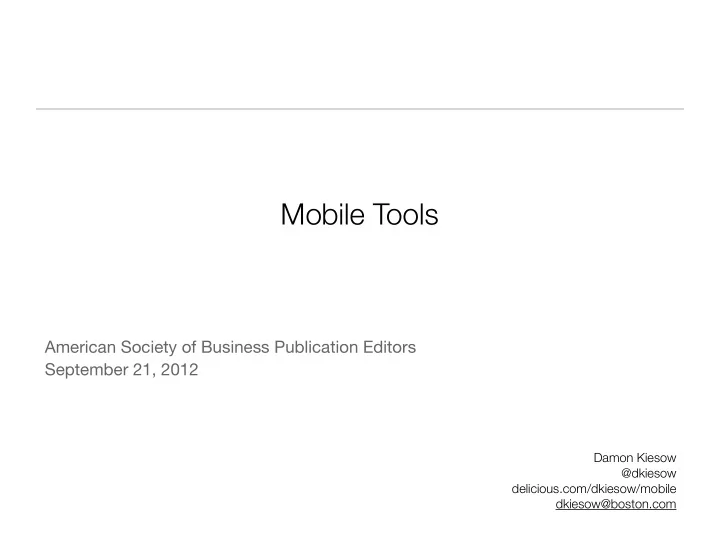Click the @dkiesow Twitter handle
720x540 pixels.
[648, 473]
